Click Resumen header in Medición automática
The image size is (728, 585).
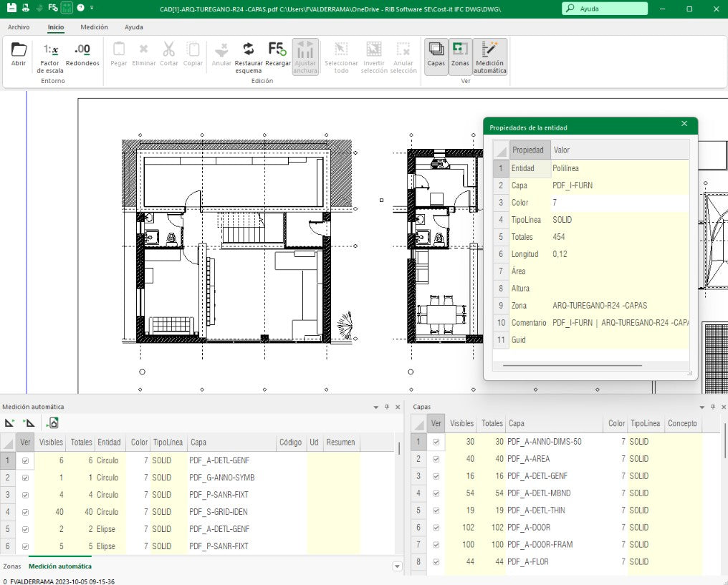[340, 442]
